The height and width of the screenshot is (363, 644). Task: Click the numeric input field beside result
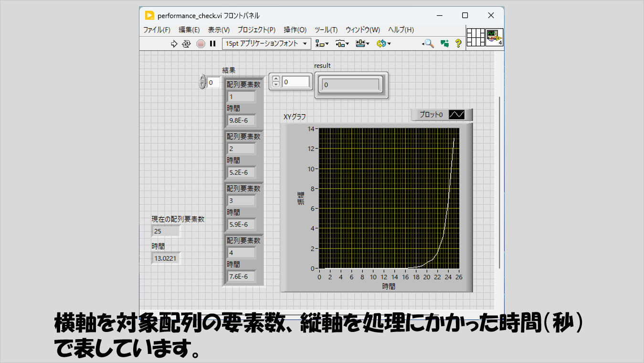click(296, 82)
